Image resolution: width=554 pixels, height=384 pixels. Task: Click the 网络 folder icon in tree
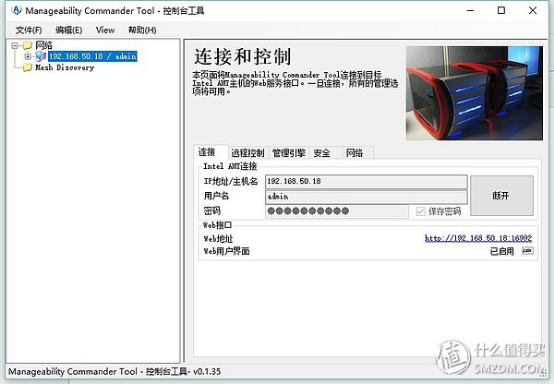(x=28, y=45)
